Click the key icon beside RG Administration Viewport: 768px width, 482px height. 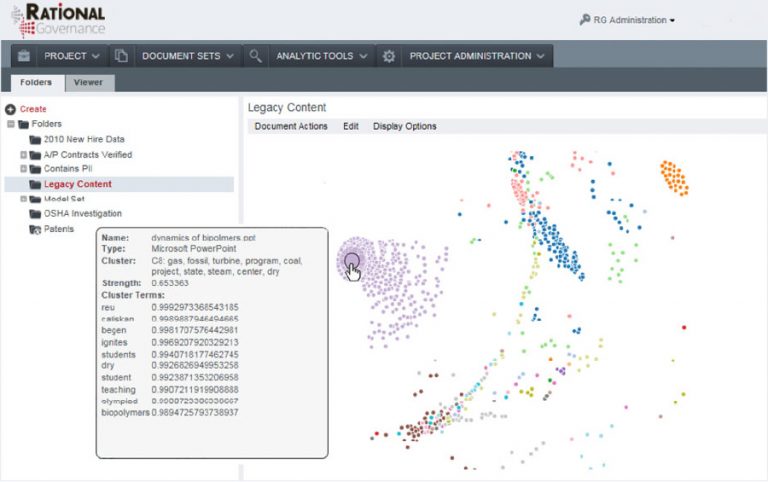[585, 20]
